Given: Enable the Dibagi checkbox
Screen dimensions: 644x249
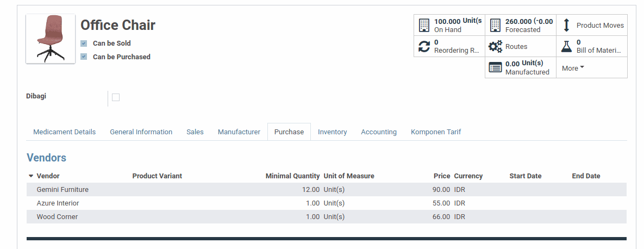Looking at the screenshot, I should [116, 97].
